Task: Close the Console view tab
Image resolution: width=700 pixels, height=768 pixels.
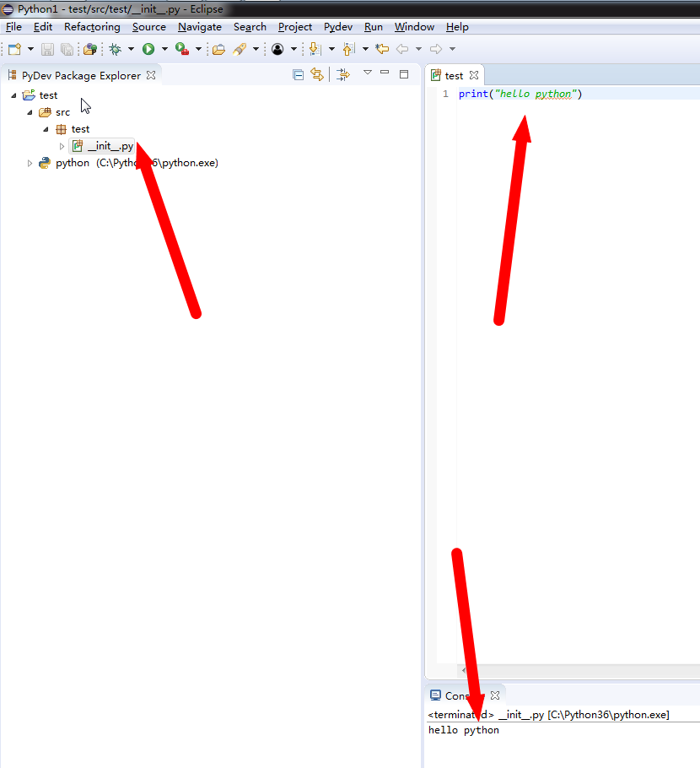Action: tap(495, 695)
